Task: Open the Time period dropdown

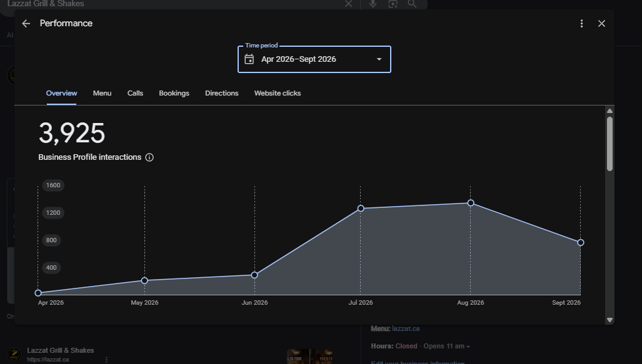Action: pyautogui.click(x=314, y=59)
